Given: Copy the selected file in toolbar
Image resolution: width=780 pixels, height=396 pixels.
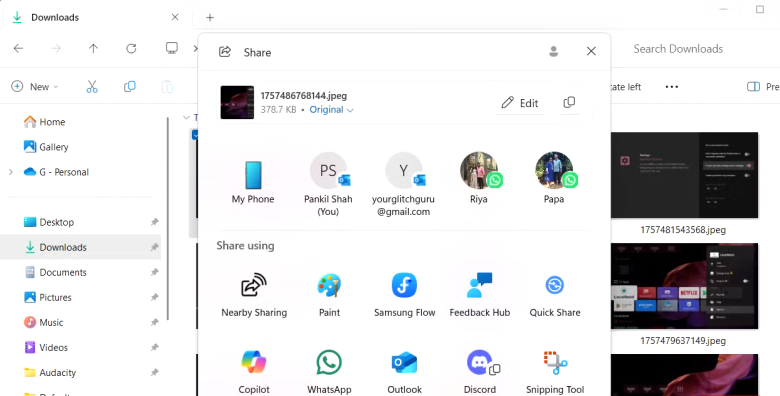Looking at the screenshot, I should click(x=130, y=87).
